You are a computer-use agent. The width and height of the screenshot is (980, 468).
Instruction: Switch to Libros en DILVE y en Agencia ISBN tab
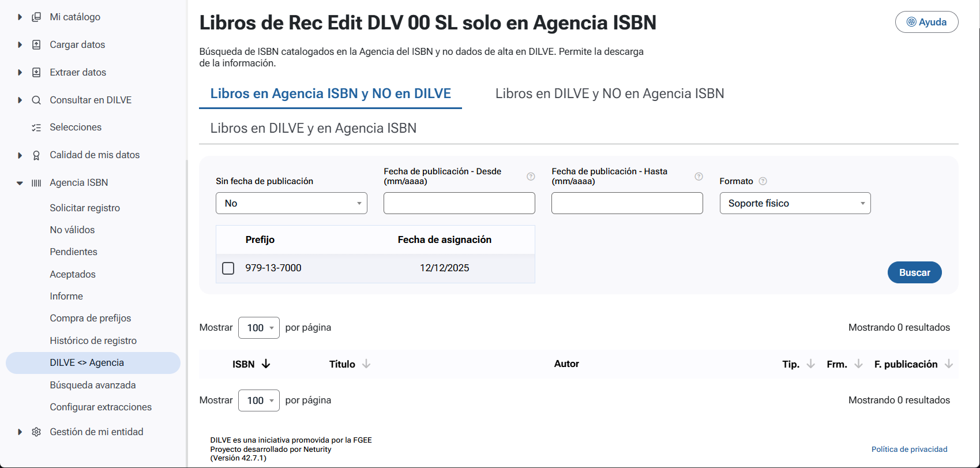click(313, 128)
